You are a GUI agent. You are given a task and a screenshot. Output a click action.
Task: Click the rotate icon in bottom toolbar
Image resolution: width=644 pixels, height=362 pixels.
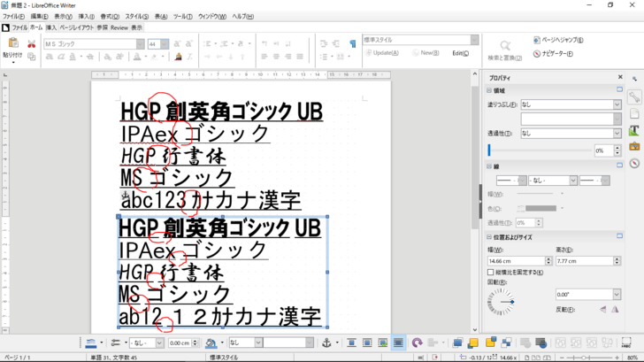[417, 343]
